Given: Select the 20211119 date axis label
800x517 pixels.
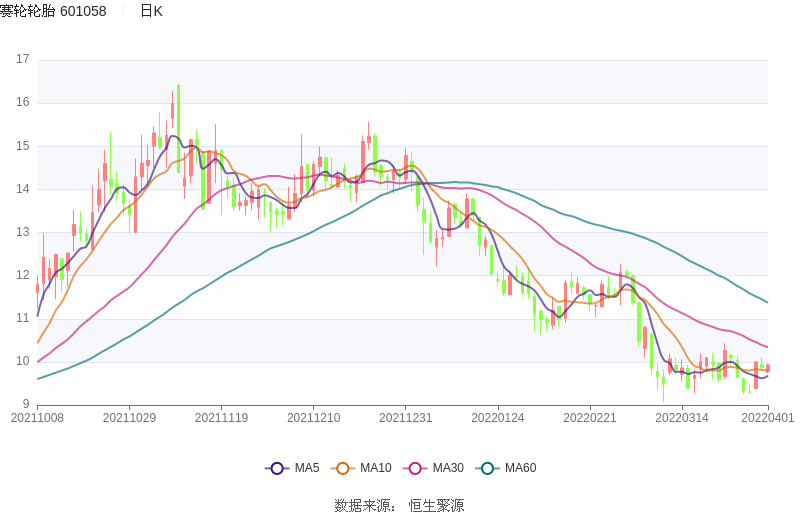Looking at the screenshot, I should [x=221, y=418].
